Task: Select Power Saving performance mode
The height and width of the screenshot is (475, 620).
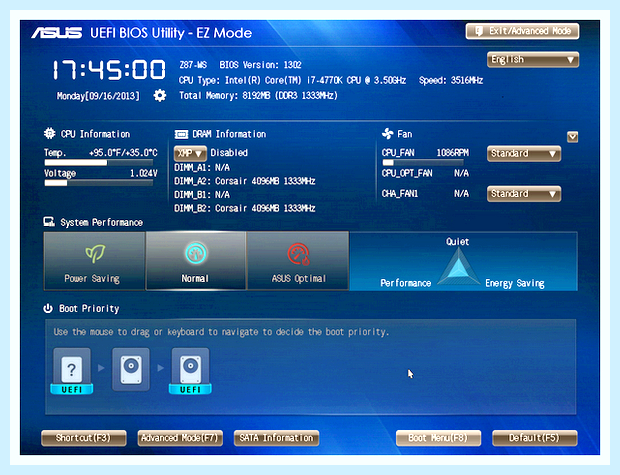Action: click(94, 261)
